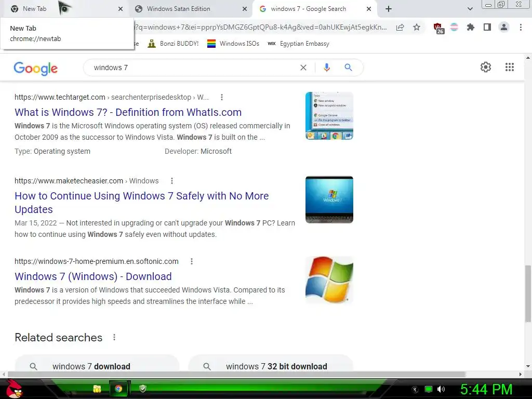Click the horizontal page scrollbar

[236, 374]
